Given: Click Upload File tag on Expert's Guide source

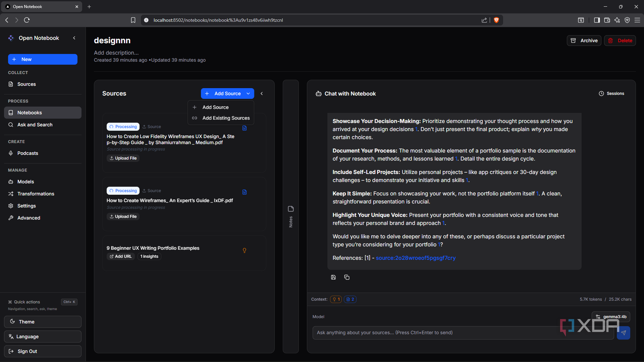Looking at the screenshot, I should [x=123, y=216].
